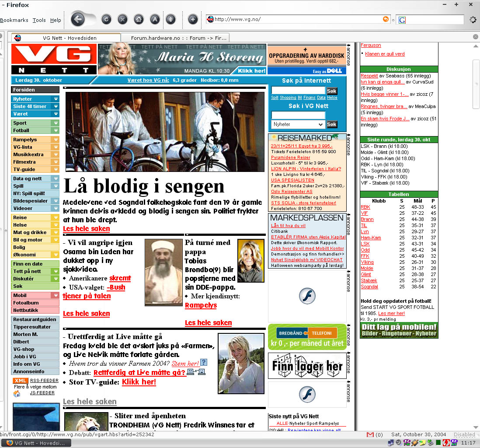Expand the Mobil sidebar menu arrow
Image resolution: width=480 pixels, height=448 pixels.
click(56, 295)
